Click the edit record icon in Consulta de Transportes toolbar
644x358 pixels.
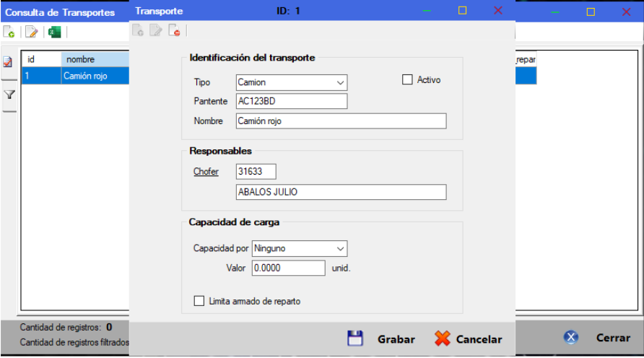(32, 32)
